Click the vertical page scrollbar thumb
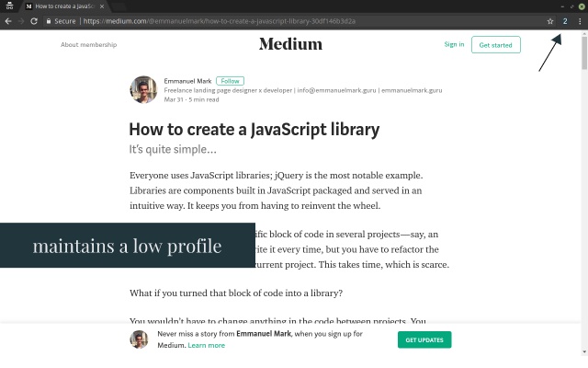The width and height of the screenshot is (588, 368). [584, 52]
